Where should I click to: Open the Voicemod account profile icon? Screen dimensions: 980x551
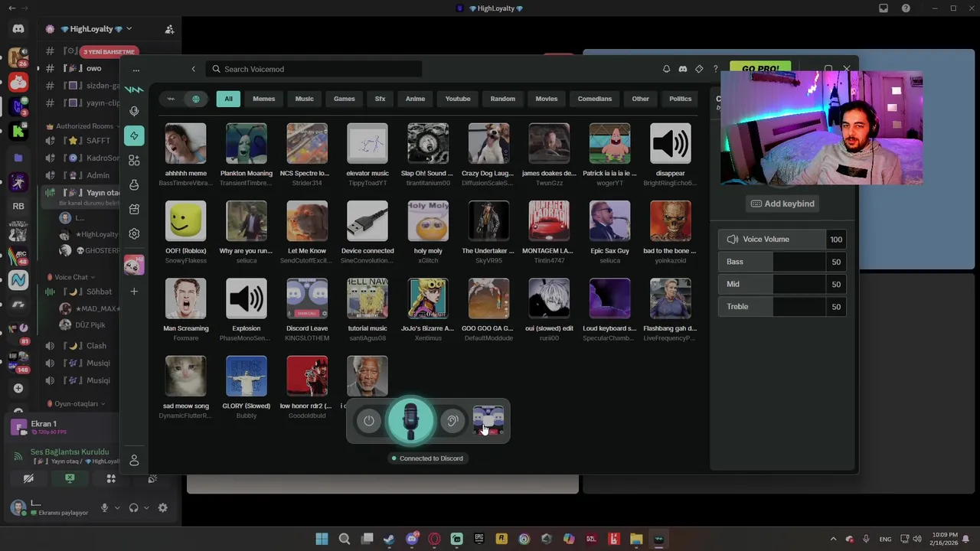(134, 460)
